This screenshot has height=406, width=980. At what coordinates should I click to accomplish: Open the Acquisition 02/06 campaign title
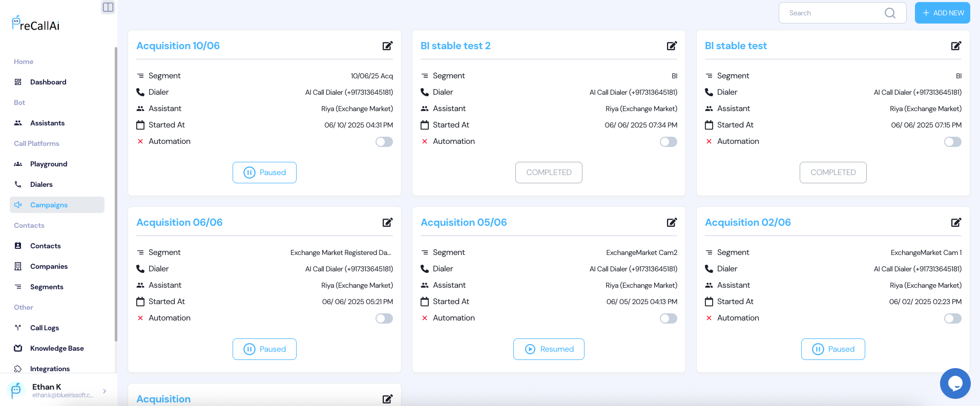[748, 222]
